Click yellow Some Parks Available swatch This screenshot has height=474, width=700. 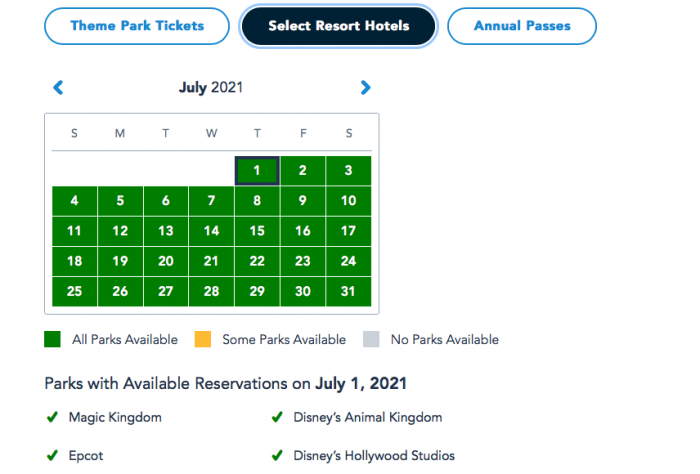click(x=204, y=339)
